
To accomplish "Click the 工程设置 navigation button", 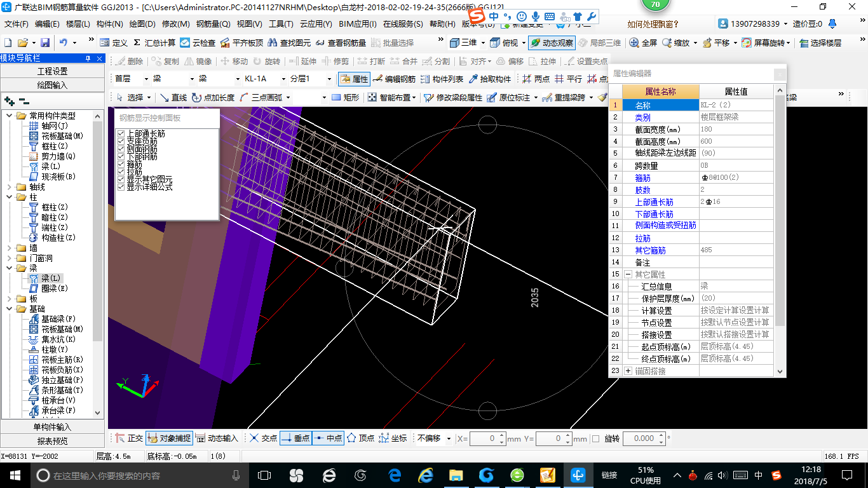I will tap(52, 71).
